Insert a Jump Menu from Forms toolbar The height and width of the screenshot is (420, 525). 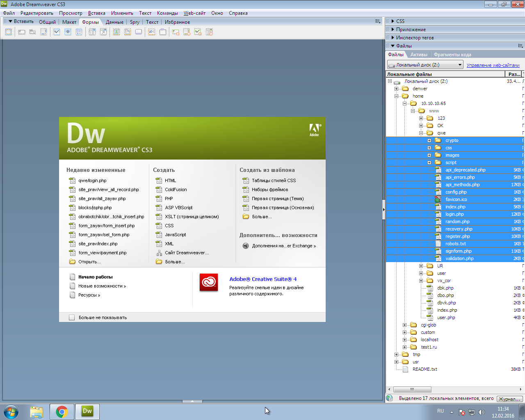[103, 32]
